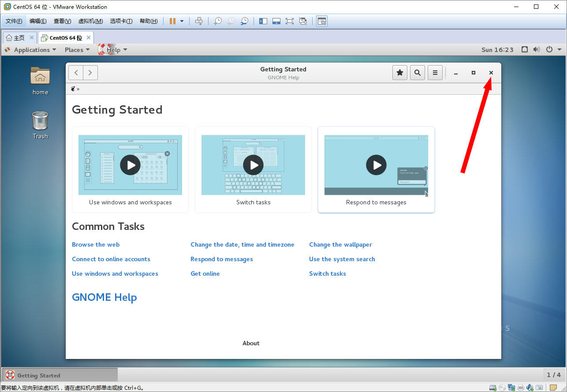The image size is (567, 392).
Task: Play the Switch tasks video
Action: [x=253, y=165]
